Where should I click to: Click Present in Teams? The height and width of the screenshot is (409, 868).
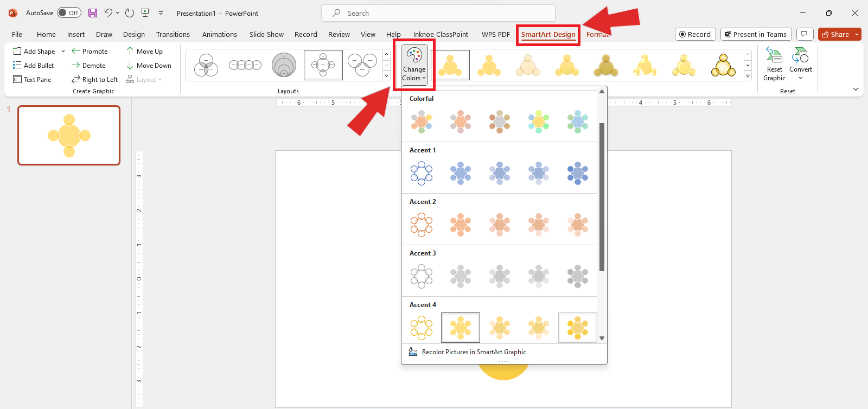(756, 34)
